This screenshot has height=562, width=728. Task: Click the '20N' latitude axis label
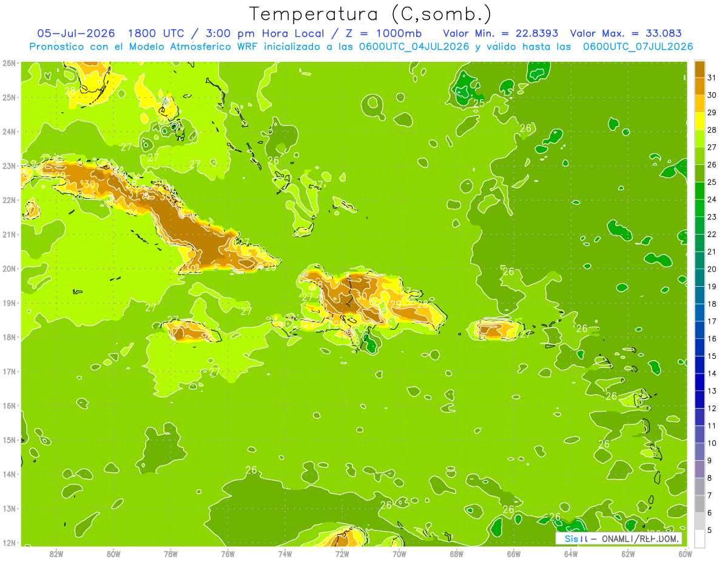[x=8, y=269]
